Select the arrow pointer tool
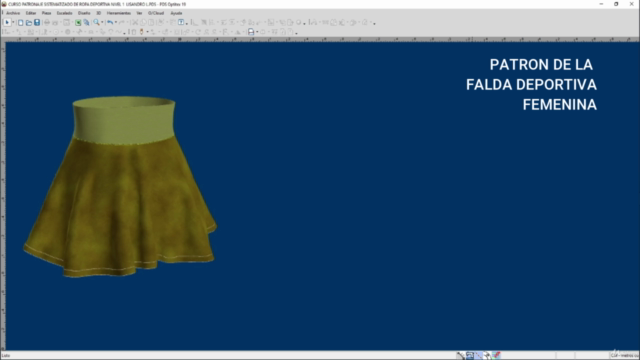The image size is (640, 360). 7,22
